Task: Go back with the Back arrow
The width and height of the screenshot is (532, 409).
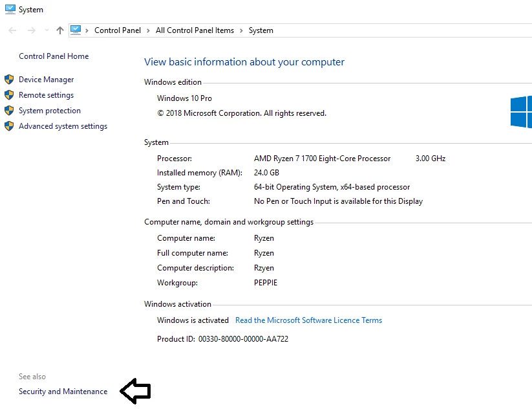Action: click(12, 30)
